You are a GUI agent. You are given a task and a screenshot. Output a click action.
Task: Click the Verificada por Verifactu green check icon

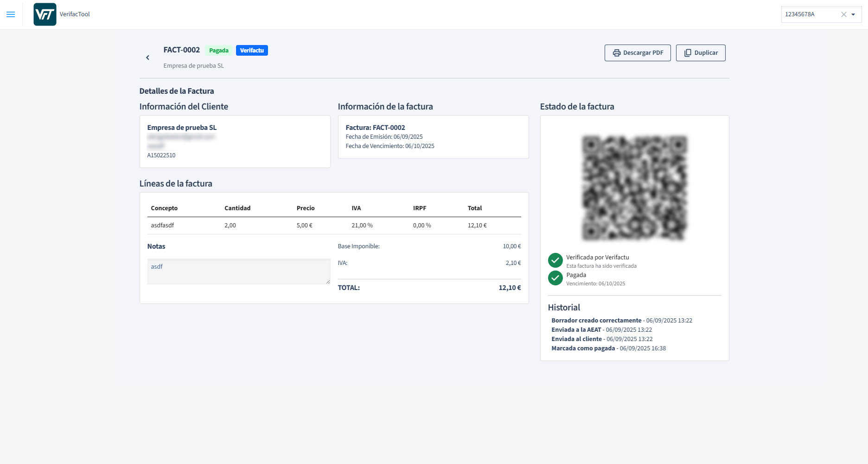click(x=555, y=260)
